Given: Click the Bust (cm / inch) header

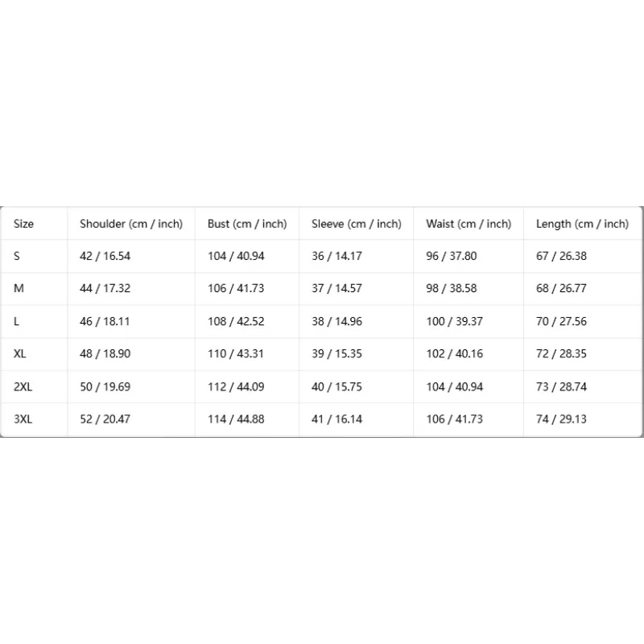Looking at the screenshot, I should pyautogui.click(x=247, y=224).
